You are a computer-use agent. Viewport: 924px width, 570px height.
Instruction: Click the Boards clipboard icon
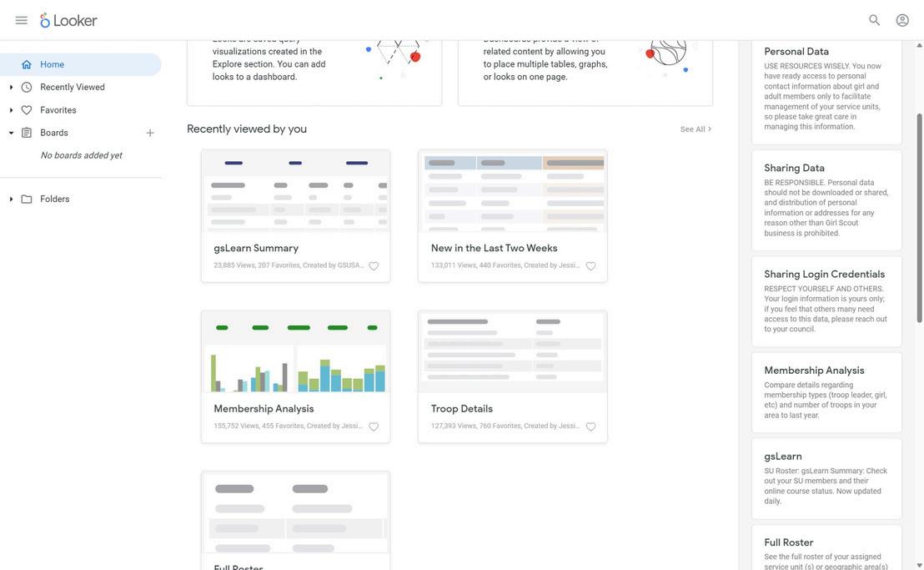(x=27, y=133)
